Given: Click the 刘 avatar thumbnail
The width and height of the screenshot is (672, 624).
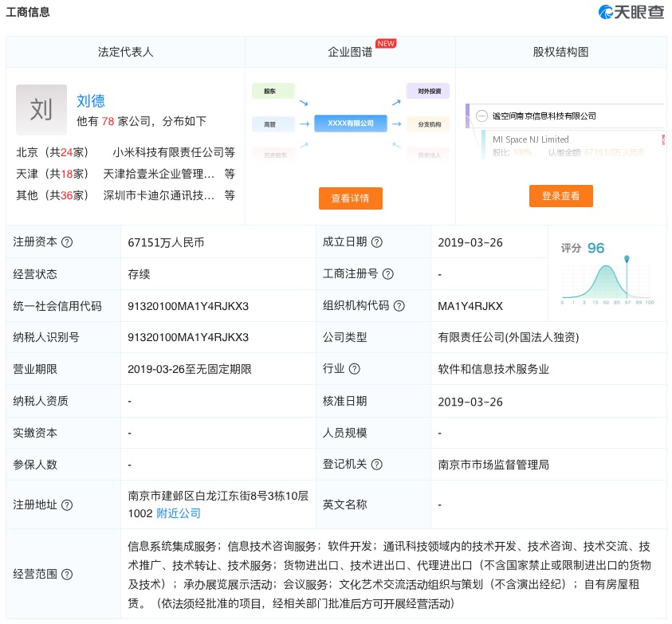Looking at the screenshot, I should click(41, 110).
